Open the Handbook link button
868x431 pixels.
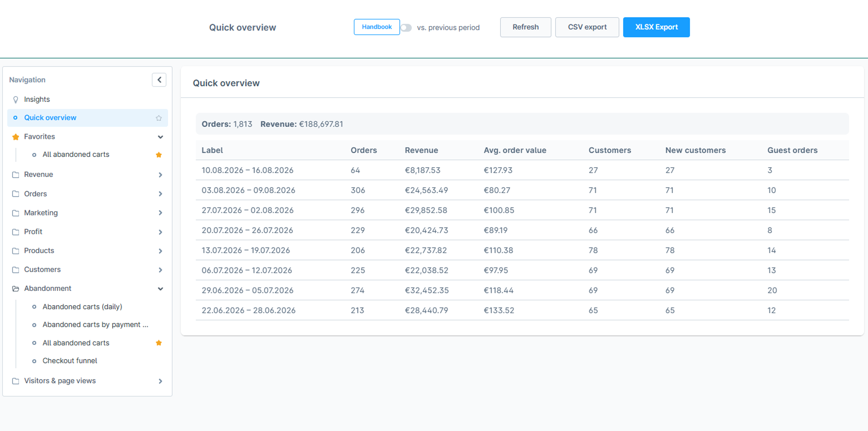click(x=377, y=27)
